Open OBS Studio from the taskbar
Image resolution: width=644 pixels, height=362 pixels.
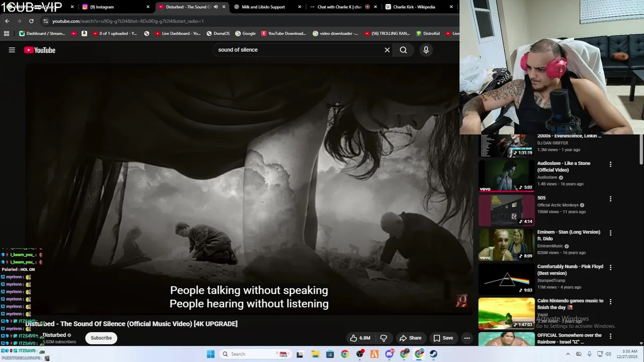360,354
